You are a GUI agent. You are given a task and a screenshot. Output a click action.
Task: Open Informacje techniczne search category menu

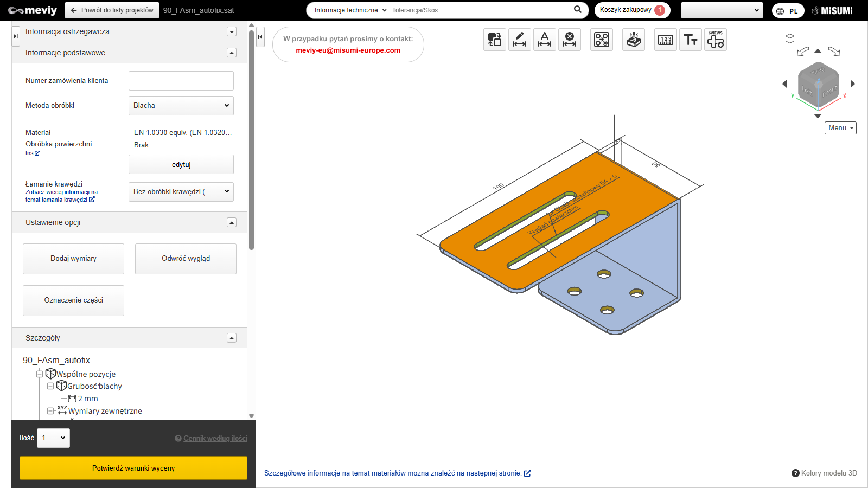[x=350, y=10]
